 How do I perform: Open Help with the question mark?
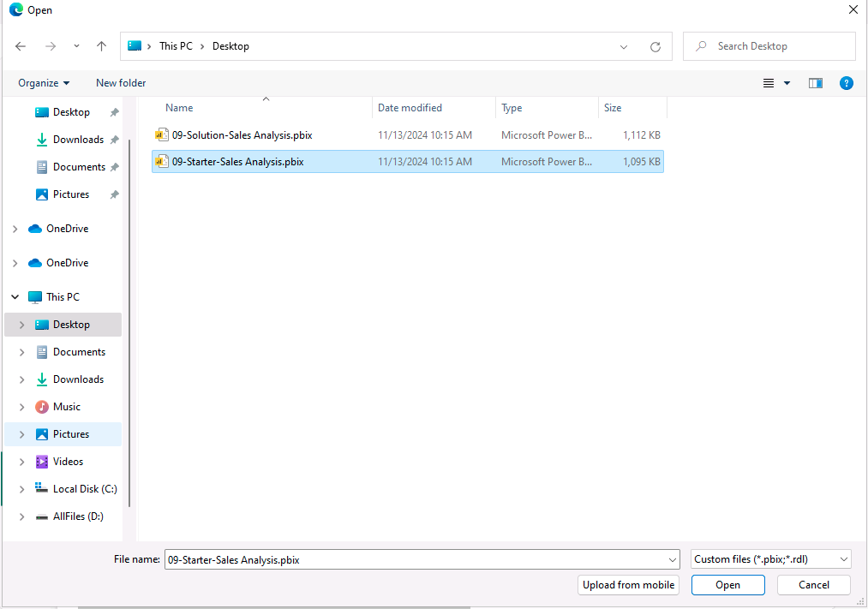click(846, 84)
